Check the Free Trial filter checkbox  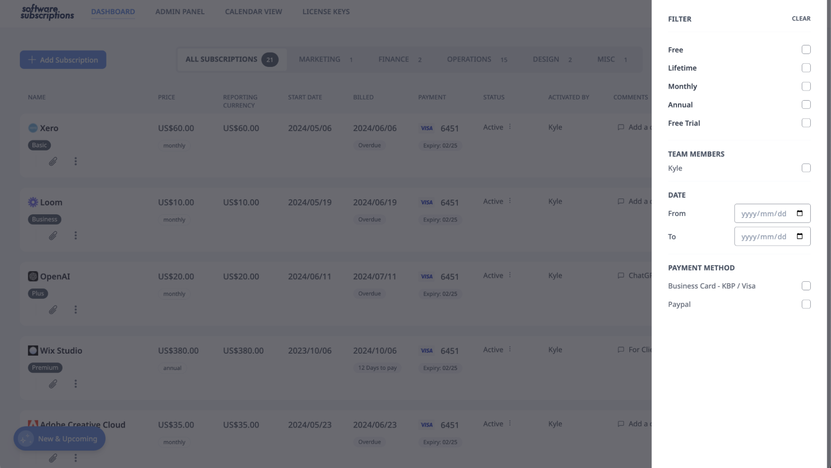[806, 122]
